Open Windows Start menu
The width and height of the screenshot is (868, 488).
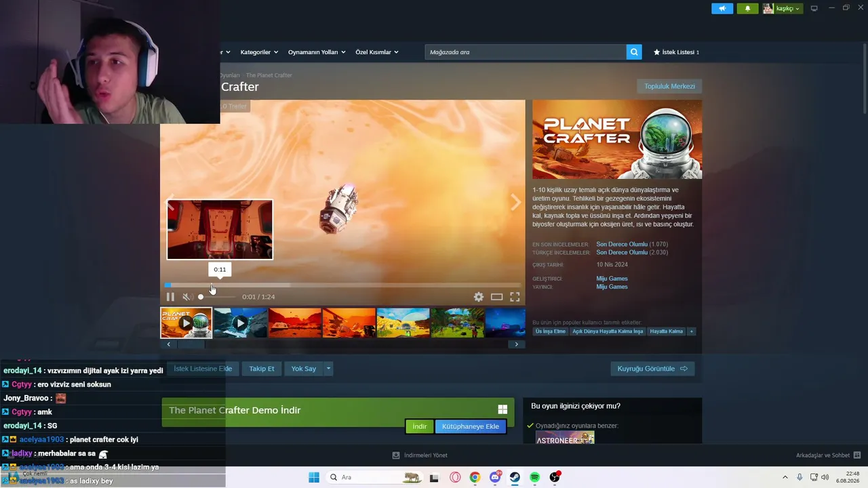tap(314, 477)
